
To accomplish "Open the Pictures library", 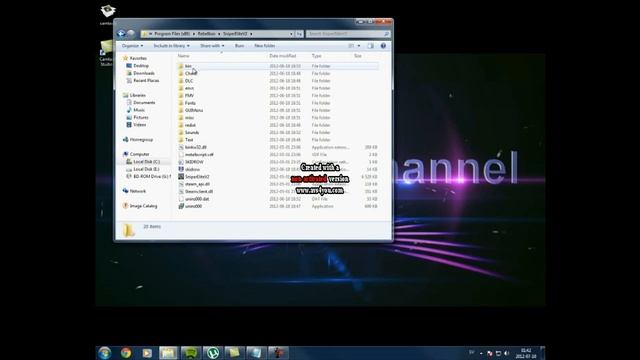I will pos(141,117).
